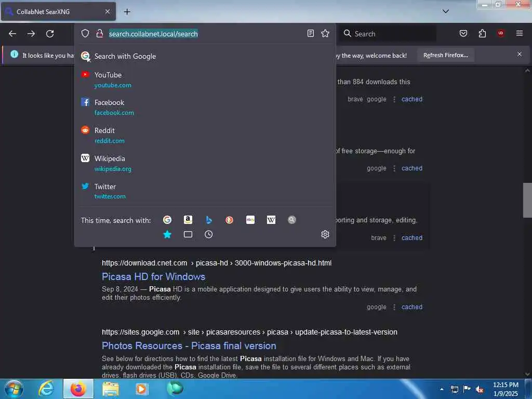Expand the list all tabs chevron

(446, 11)
